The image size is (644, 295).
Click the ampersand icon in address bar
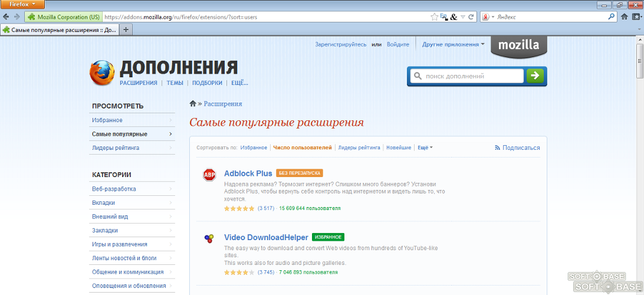(454, 17)
